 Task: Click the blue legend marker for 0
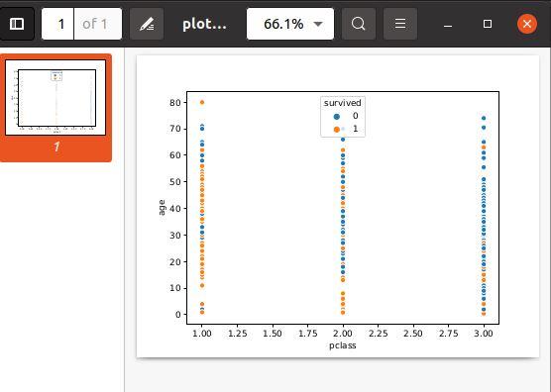(x=337, y=117)
